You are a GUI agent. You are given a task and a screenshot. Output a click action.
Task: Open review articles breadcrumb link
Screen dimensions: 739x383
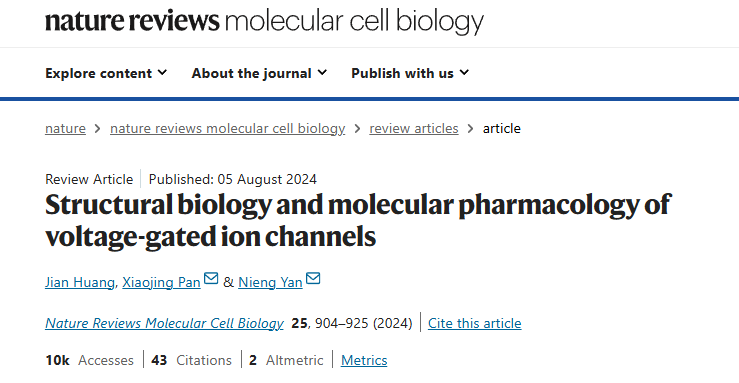click(x=414, y=128)
